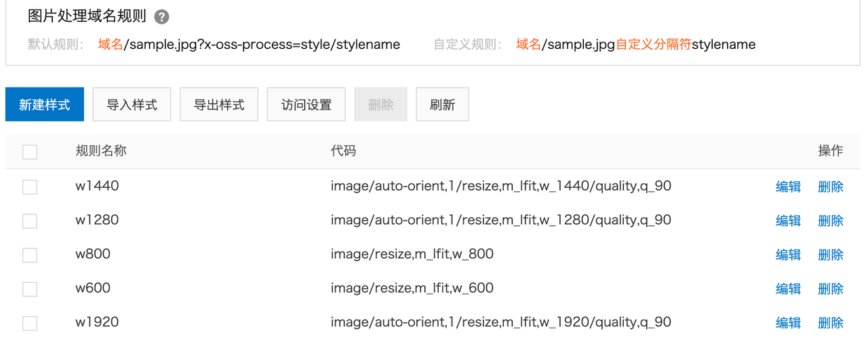868x350 pixels.
Task: Edit the w1440 style rule
Action: [x=788, y=187]
